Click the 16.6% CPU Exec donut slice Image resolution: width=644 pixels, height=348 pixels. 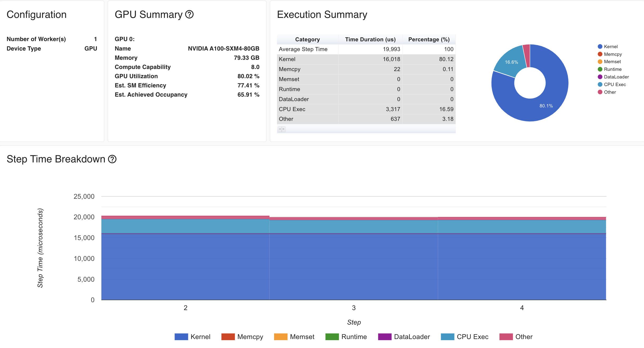coord(511,62)
